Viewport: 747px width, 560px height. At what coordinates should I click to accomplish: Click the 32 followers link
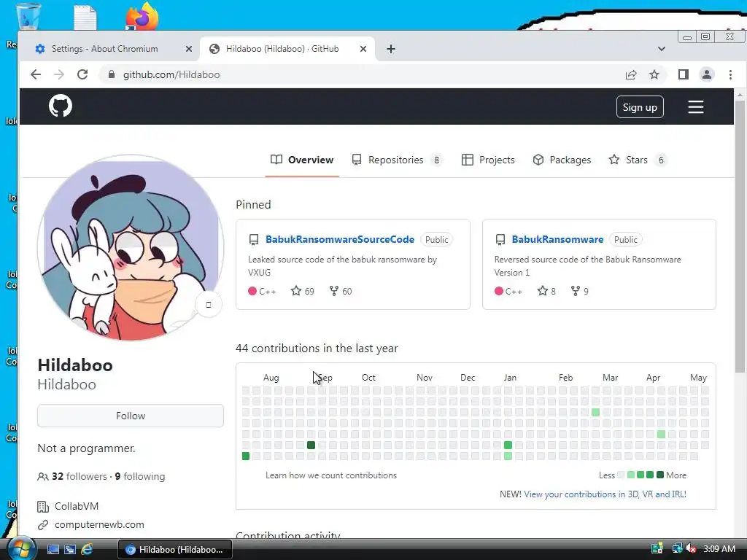pyautogui.click(x=72, y=476)
